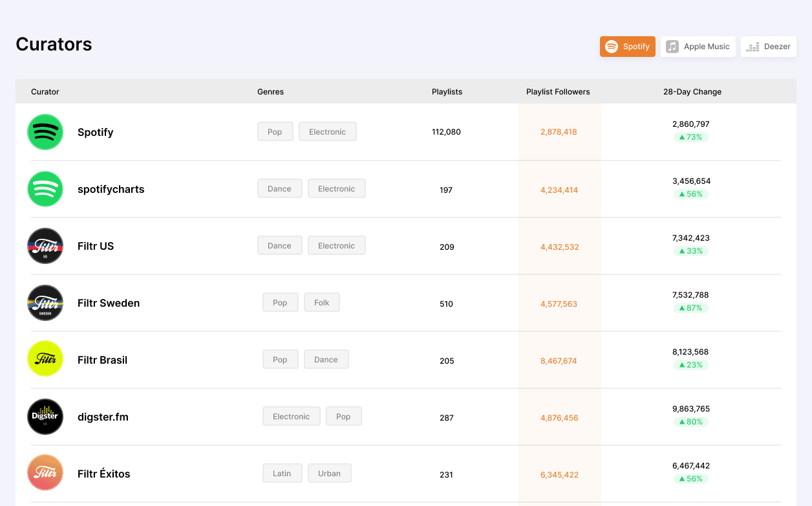The width and height of the screenshot is (812, 506).
Task: Click the Deezer bars icon
Action: tap(753, 47)
